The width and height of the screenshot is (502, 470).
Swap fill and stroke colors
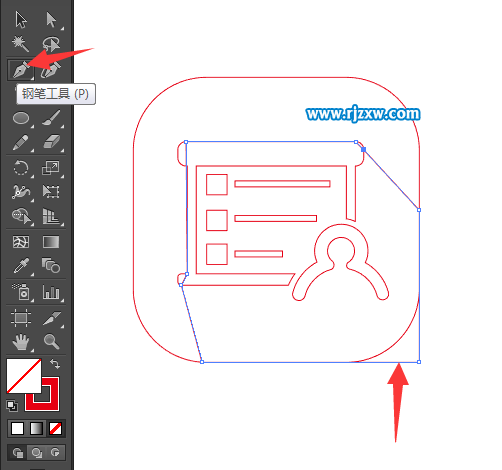(55, 363)
